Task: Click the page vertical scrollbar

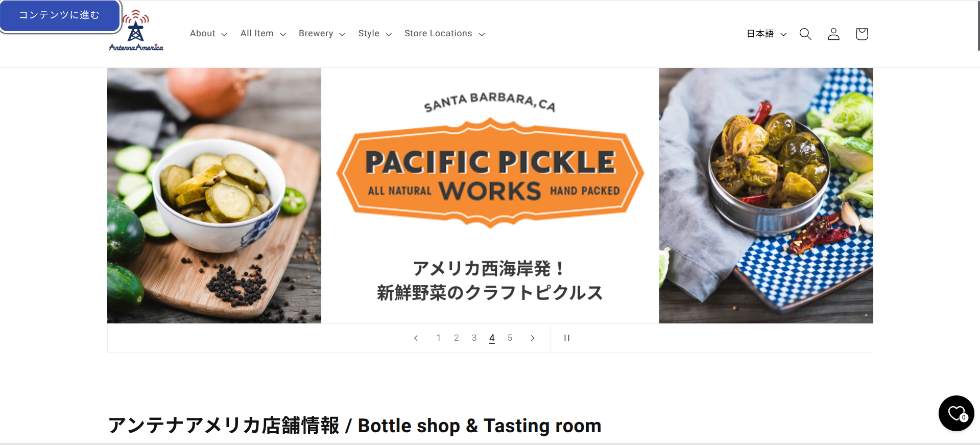Action: [x=978, y=26]
